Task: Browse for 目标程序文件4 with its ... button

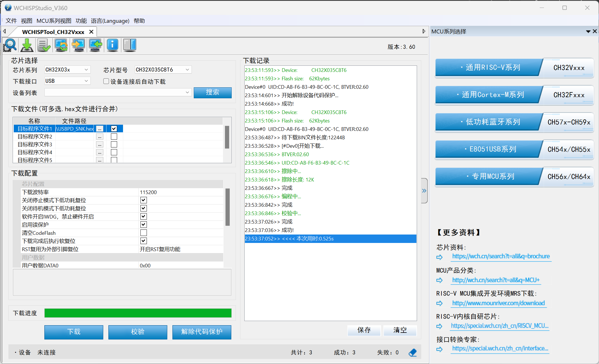Action: pyautogui.click(x=100, y=153)
